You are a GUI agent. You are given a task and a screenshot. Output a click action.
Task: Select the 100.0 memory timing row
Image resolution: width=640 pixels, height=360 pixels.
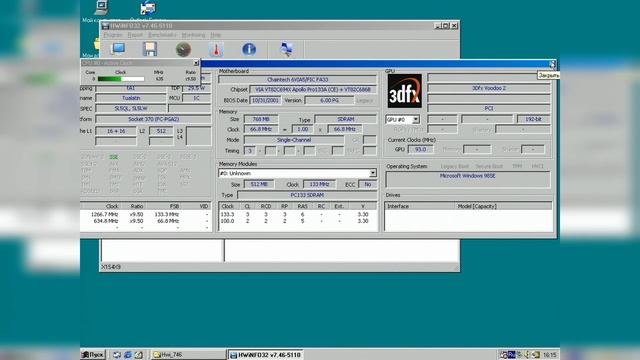(x=297, y=221)
